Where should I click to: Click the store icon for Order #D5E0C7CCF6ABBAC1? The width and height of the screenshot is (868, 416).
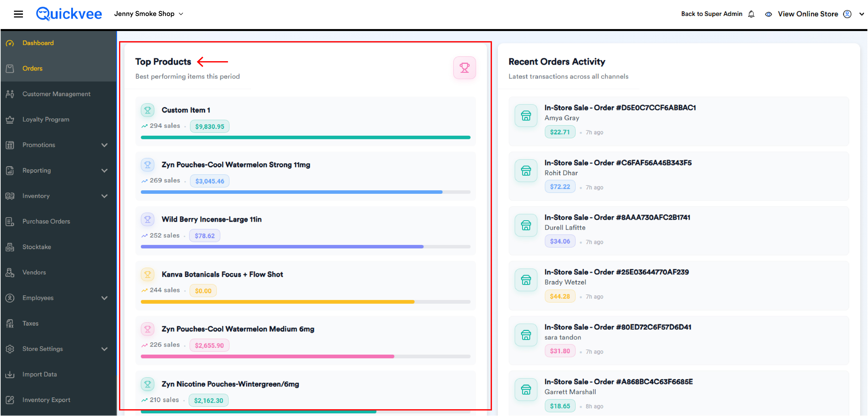click(526, 116)
